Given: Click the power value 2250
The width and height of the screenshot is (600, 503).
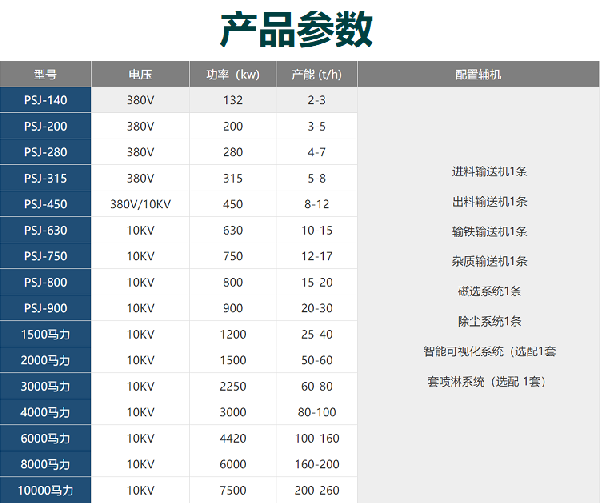Looking at the screenshot, I should tap(233, 386).
